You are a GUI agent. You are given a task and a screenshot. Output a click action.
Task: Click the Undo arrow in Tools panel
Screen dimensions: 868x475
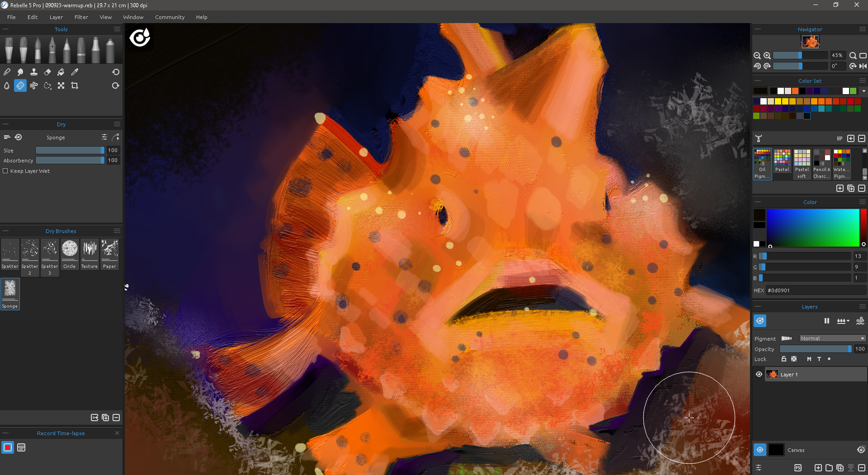(116, 72)
